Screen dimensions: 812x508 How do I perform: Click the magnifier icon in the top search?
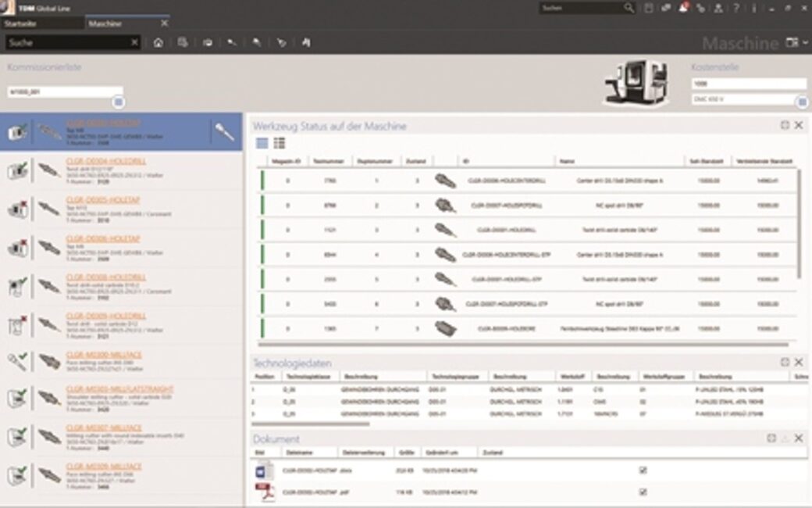click(629, 8)
